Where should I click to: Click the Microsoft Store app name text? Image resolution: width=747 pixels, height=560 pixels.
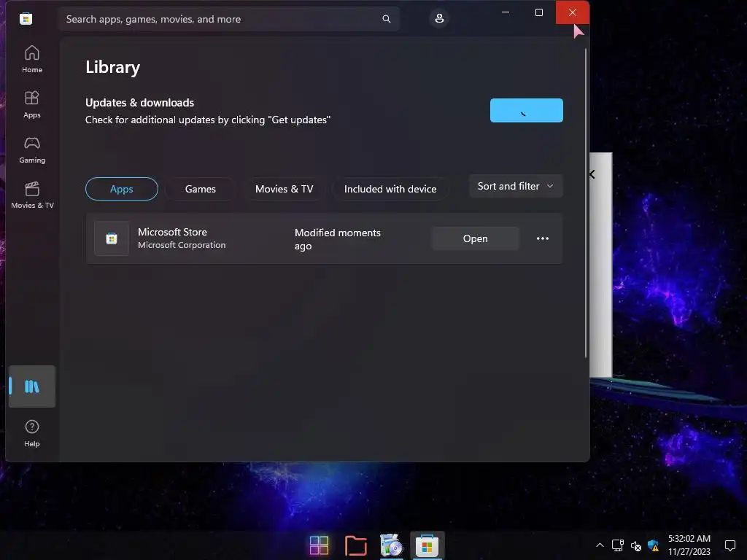(x=172, y=232)
